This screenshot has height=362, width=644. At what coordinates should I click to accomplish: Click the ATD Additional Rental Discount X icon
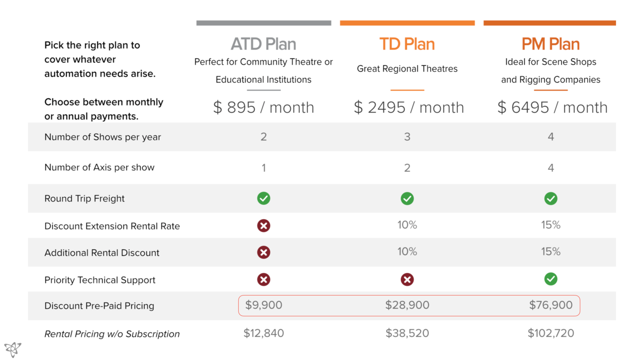[x=264, y=252]
